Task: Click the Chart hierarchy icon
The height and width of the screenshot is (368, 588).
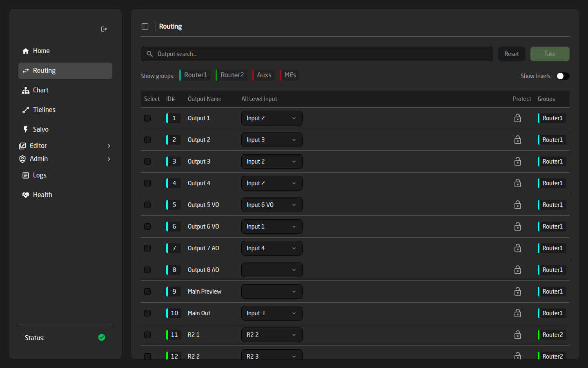Action: click(x=26, y=90)
